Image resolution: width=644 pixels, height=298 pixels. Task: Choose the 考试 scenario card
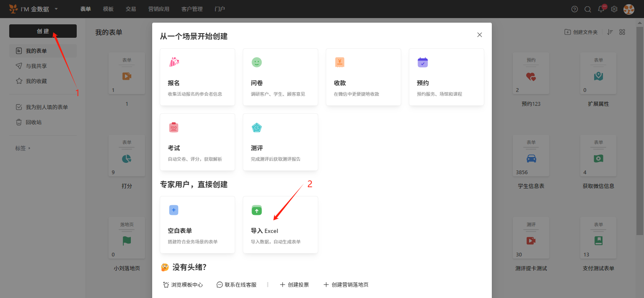click(x=197, y=142)
